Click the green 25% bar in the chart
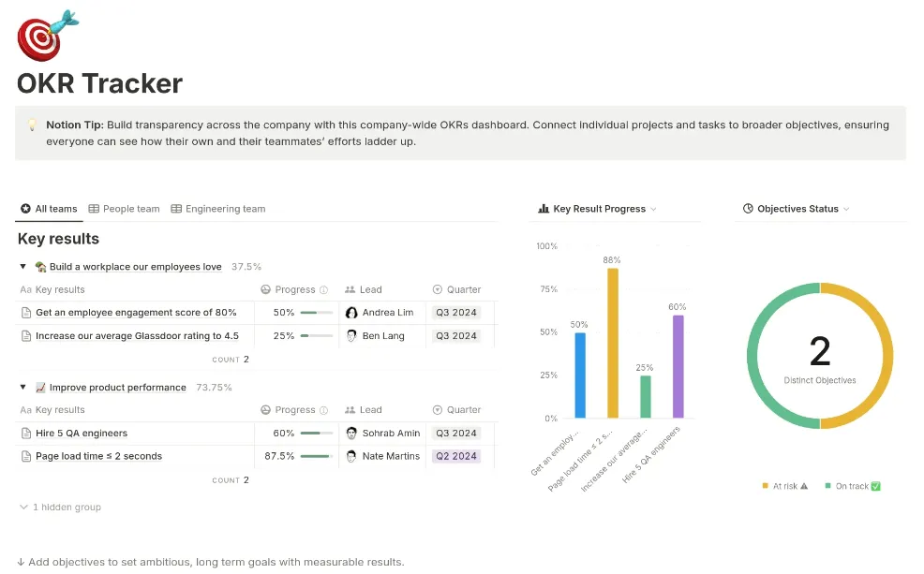 (x=646, y=397)
